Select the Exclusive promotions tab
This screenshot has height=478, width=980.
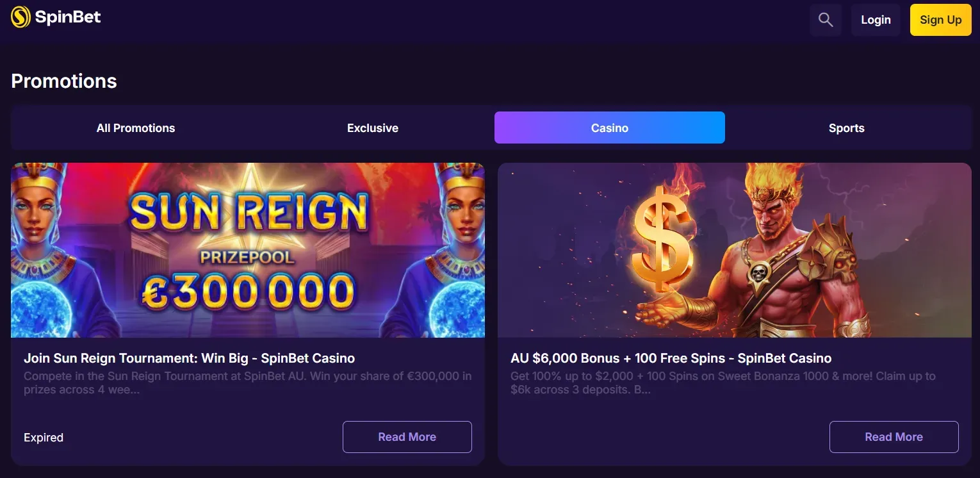pos(372,128)
